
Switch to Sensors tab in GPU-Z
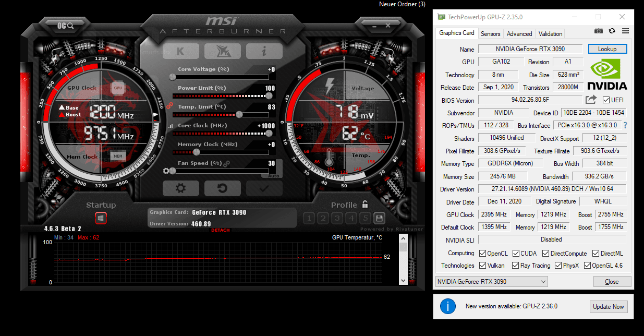490,34
